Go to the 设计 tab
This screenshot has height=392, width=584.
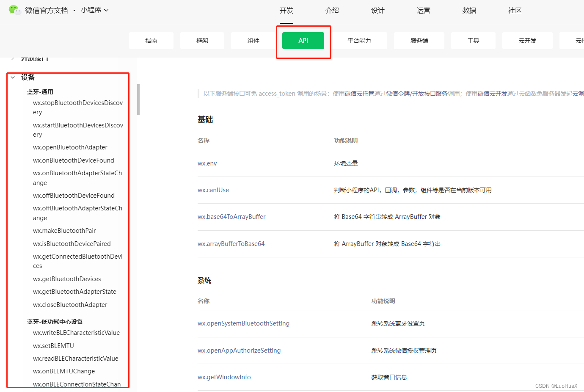[378, 11]
